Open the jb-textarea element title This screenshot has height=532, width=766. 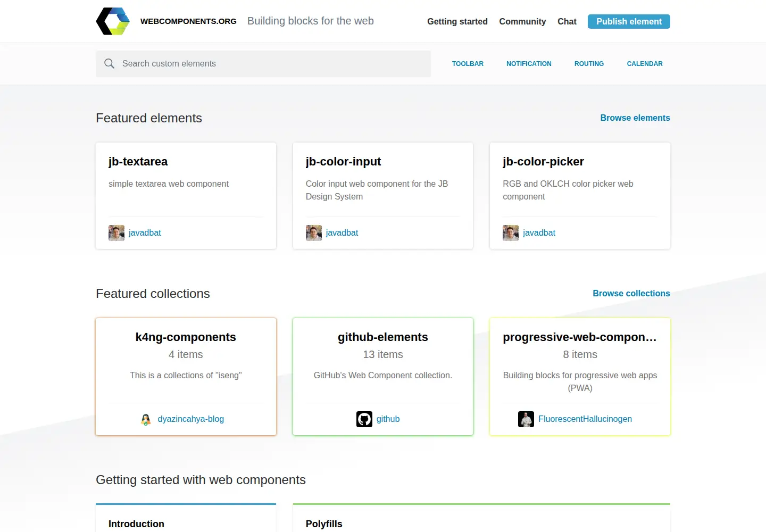138,162
